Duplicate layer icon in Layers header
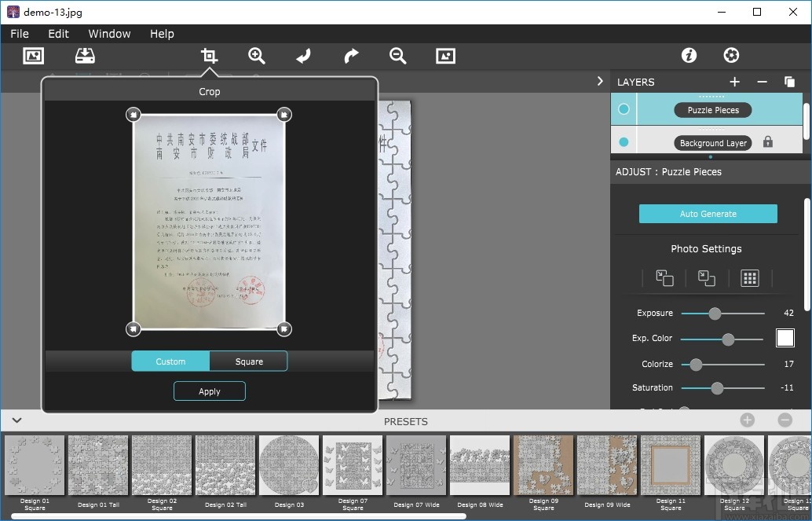The image size is (812, 521). (789, 82)
